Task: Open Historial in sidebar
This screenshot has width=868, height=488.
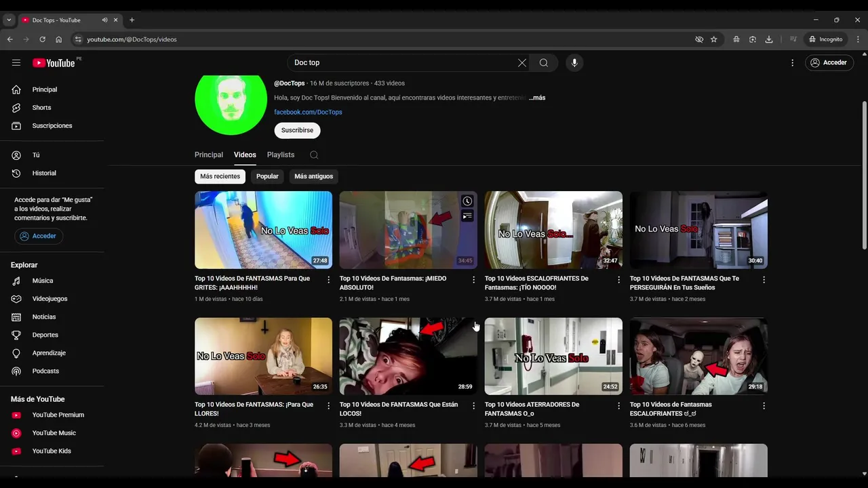Action: (x=52, y=173)
